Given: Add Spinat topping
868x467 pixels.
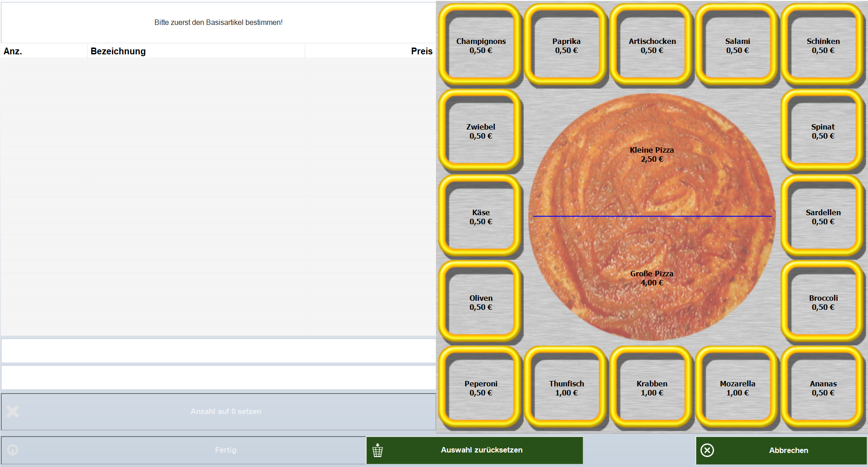Looking at the screenshot, I should click(x=823, y=131).
